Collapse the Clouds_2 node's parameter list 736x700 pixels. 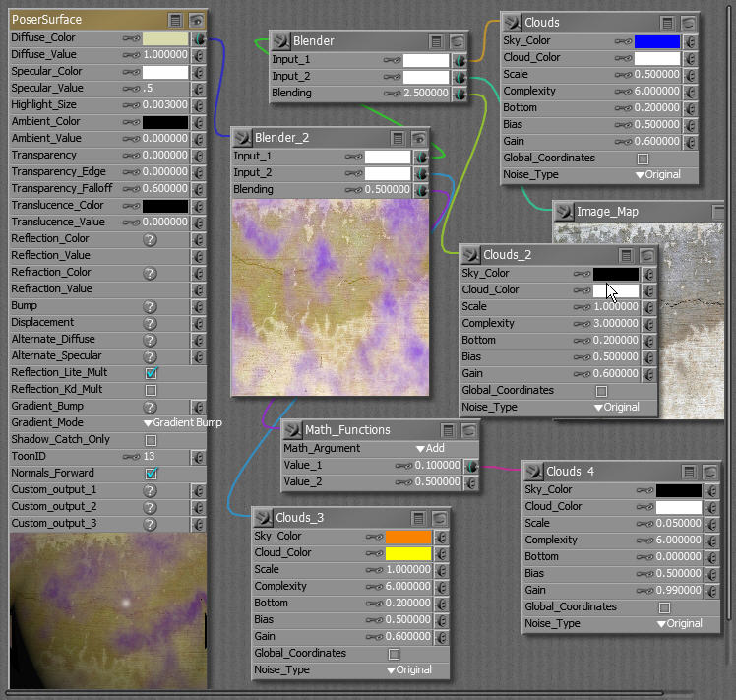point(626,256)
